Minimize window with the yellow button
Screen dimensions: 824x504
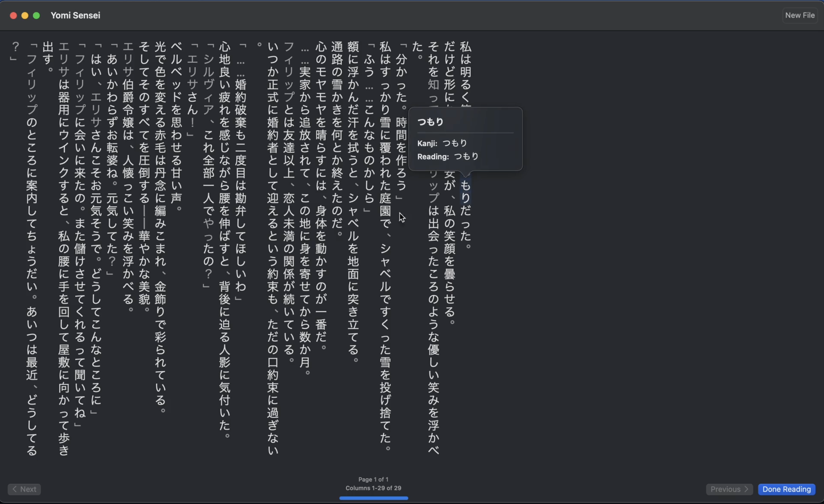click(x=25, y=15)
